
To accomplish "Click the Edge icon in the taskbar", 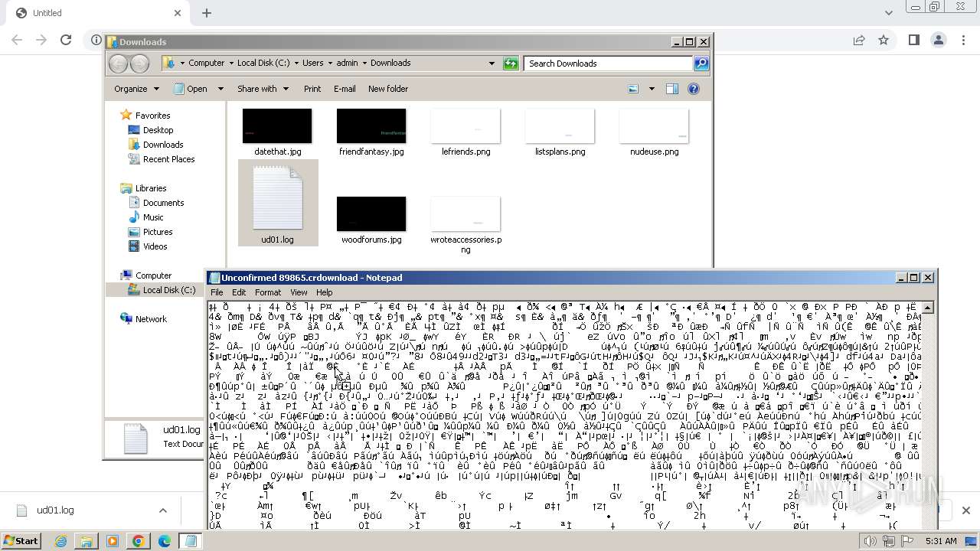I will 164,541.
